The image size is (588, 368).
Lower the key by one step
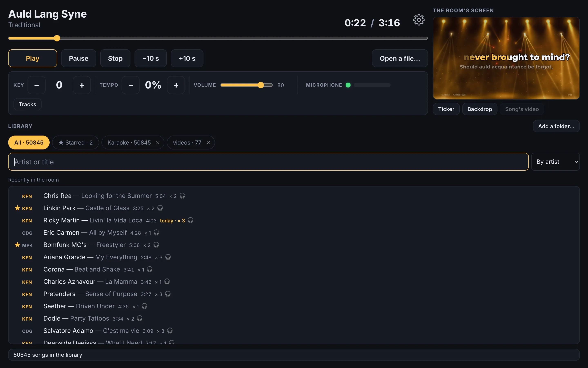pos(37,85)
